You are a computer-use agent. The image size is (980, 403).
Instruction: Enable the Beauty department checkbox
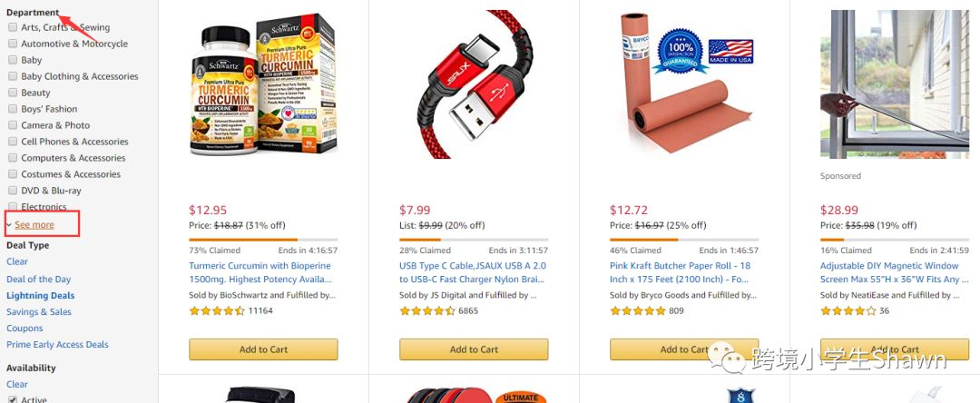tap(13, 93)
